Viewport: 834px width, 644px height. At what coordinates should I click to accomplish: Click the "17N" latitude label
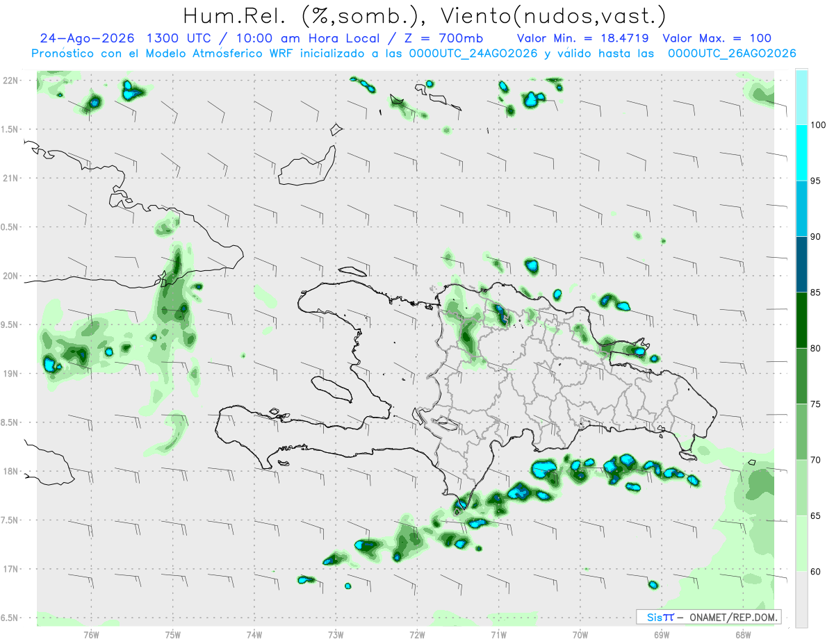11,569
